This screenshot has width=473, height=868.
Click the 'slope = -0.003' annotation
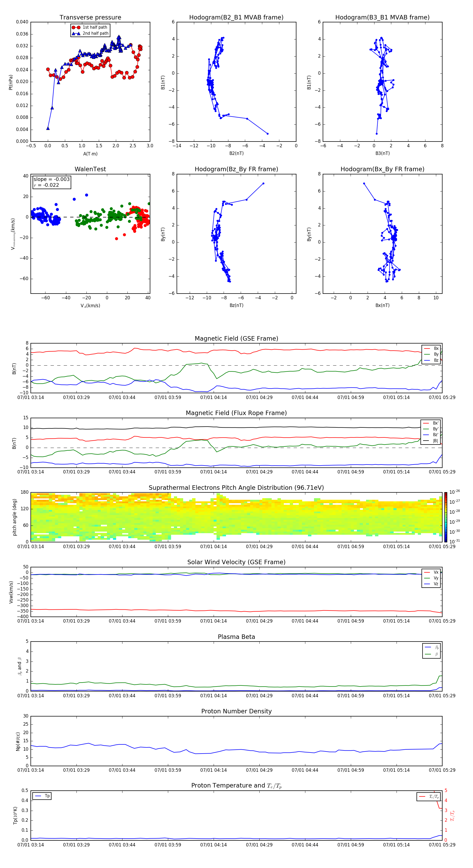pos(52,179)
